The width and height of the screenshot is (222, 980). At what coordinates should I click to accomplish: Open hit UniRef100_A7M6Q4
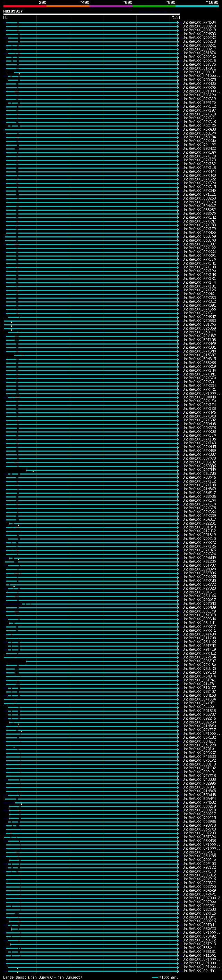(x=199, y=23)
